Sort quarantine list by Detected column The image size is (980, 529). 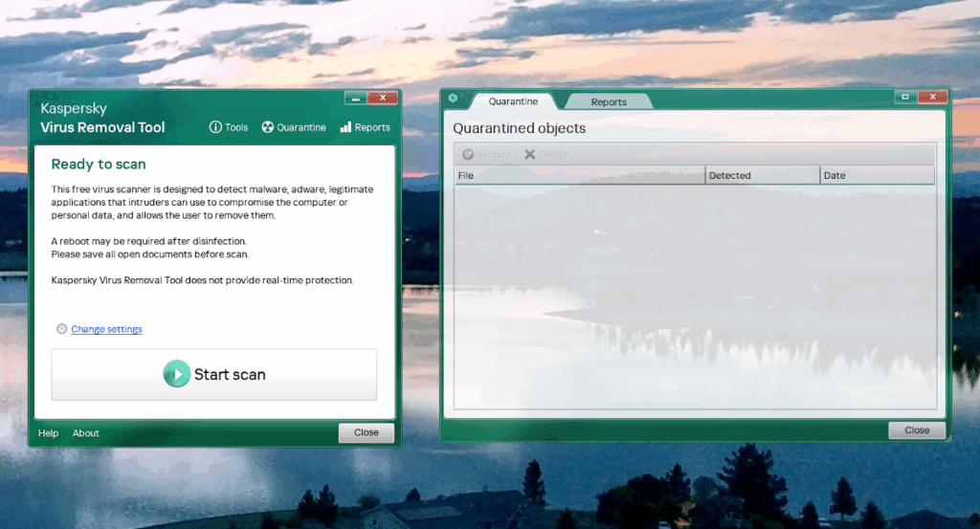click(763, 175)
